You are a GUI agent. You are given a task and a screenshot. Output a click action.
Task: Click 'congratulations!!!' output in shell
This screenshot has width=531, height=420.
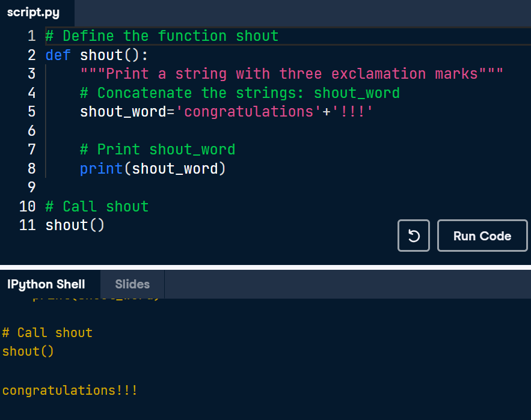coord(70,391)
